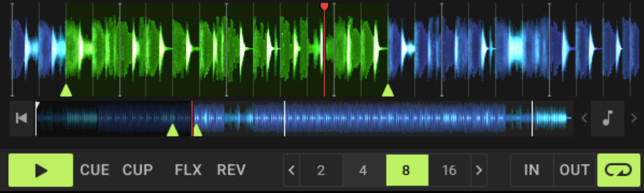Screen dimensions: 644x193
Task: Click the CUE button
Action: pyautogui.click(x=95, y=170)
